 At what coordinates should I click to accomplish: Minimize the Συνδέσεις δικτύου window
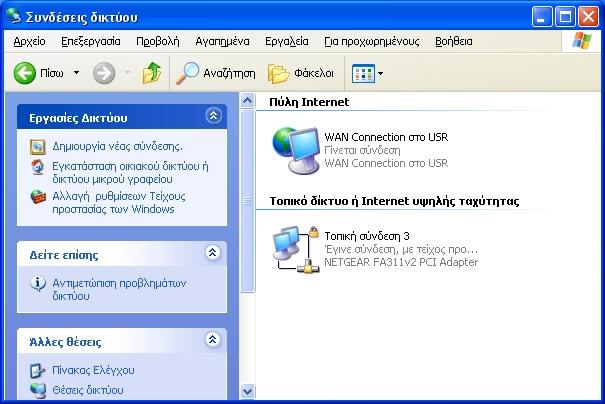point(542,17)
